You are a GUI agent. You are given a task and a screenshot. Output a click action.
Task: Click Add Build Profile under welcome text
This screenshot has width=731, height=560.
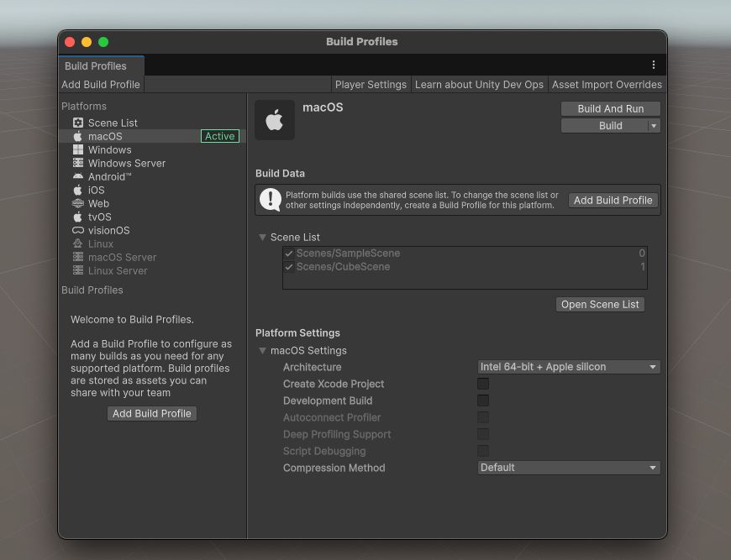[x=151, y=413]
